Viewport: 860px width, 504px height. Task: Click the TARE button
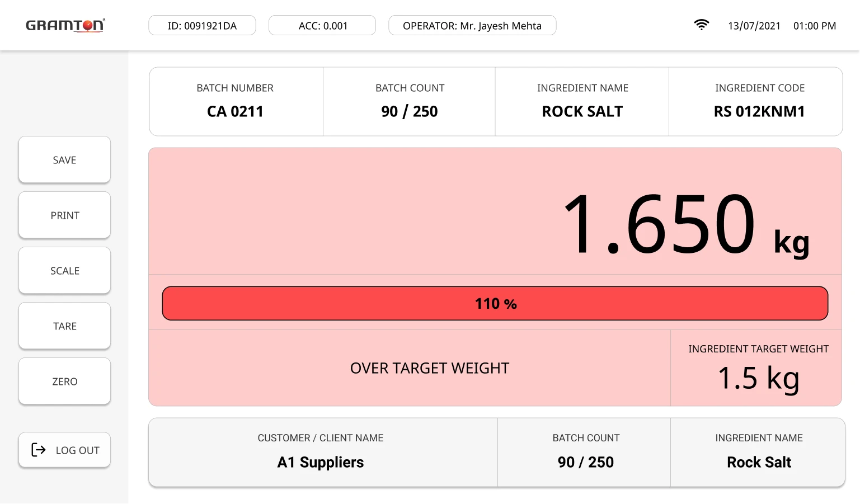64,326
